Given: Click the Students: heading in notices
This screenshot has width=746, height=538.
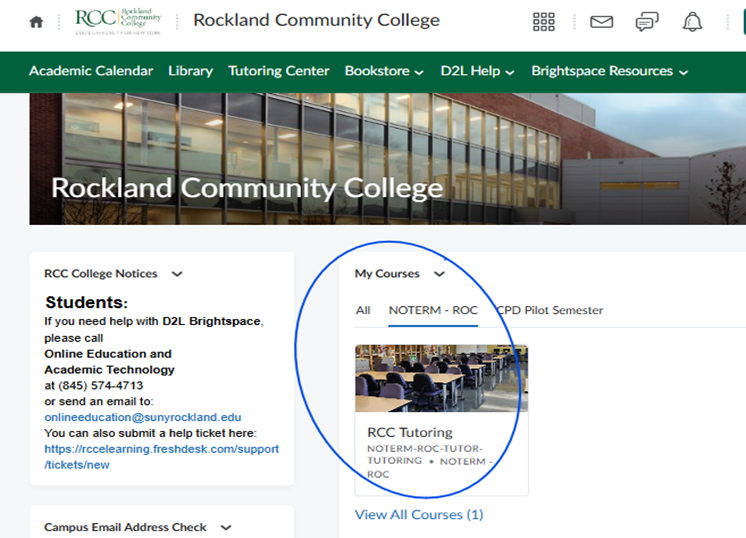Looking at the screenshot, I should tap(87, 303).
